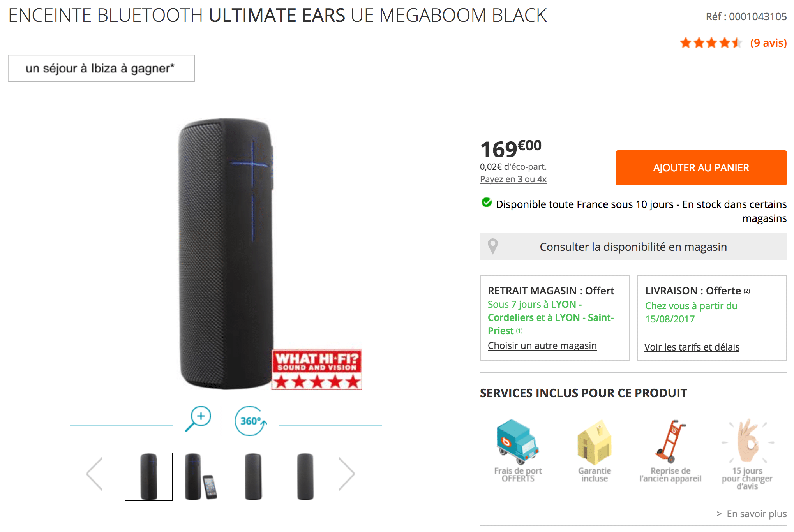The image size is (794, 532).
Task: Open Voir les tarifs et délais
Action: (x=692, y=347)
